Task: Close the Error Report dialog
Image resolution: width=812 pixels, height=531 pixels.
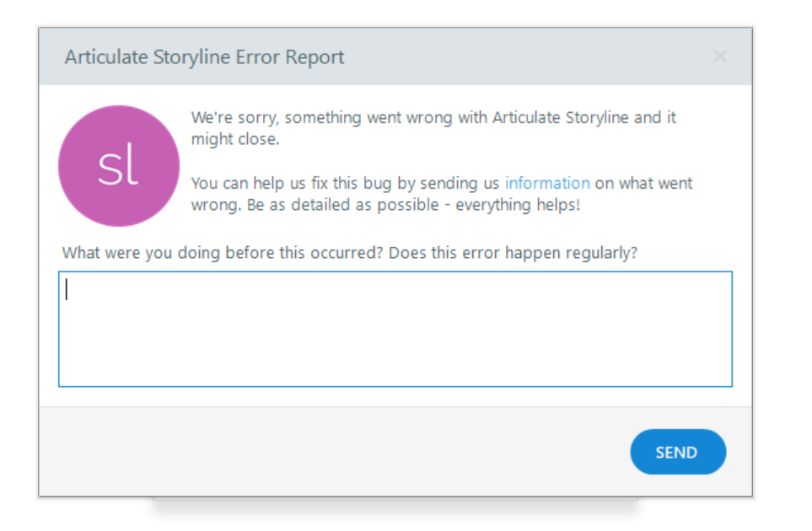Action: [719, 56]
